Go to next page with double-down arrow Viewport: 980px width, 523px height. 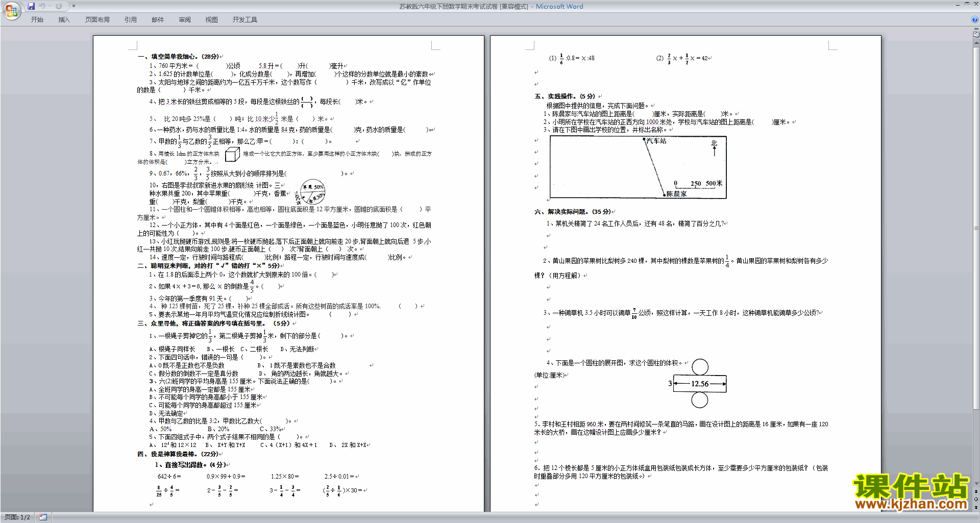(x=976, y=507)
